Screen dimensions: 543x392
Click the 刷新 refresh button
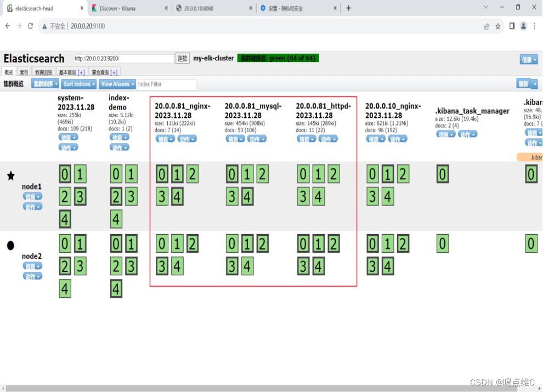524,84
